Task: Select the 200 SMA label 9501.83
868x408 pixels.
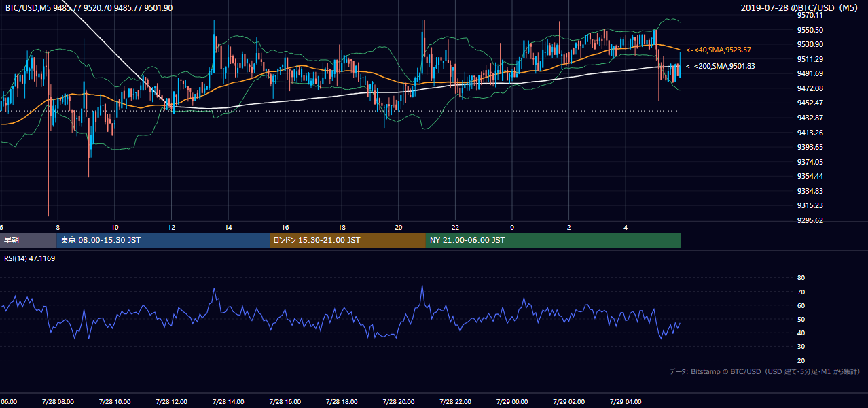Action: tap(721, 66)
